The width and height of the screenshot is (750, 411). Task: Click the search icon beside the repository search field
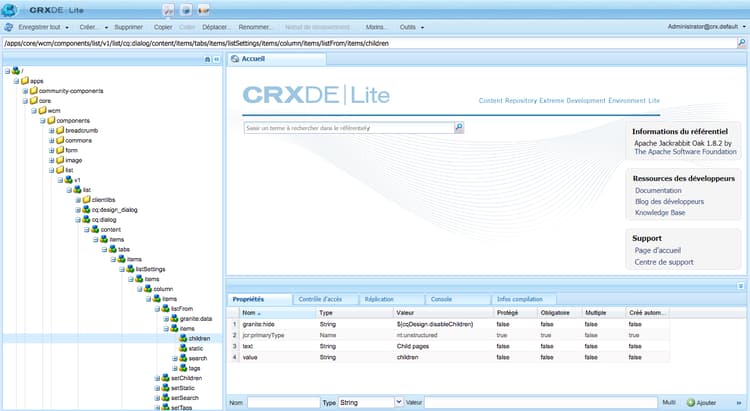459,128
